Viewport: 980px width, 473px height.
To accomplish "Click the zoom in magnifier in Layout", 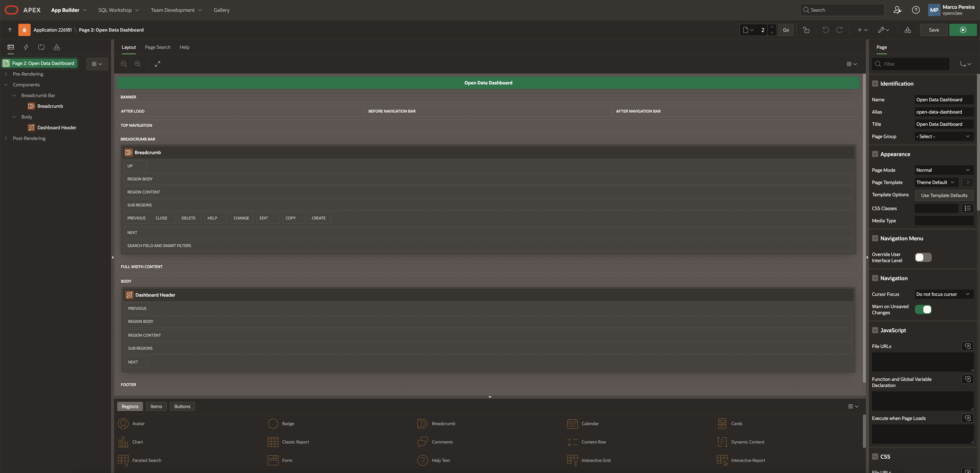I will tap(138, 64).
